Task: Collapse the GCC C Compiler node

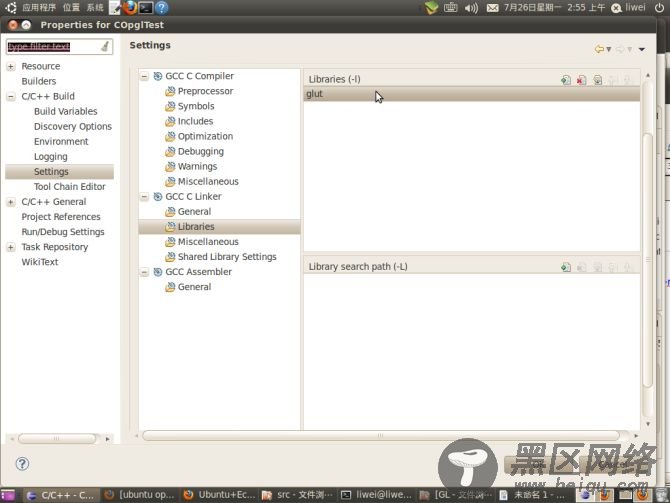Action: [144, 76]
